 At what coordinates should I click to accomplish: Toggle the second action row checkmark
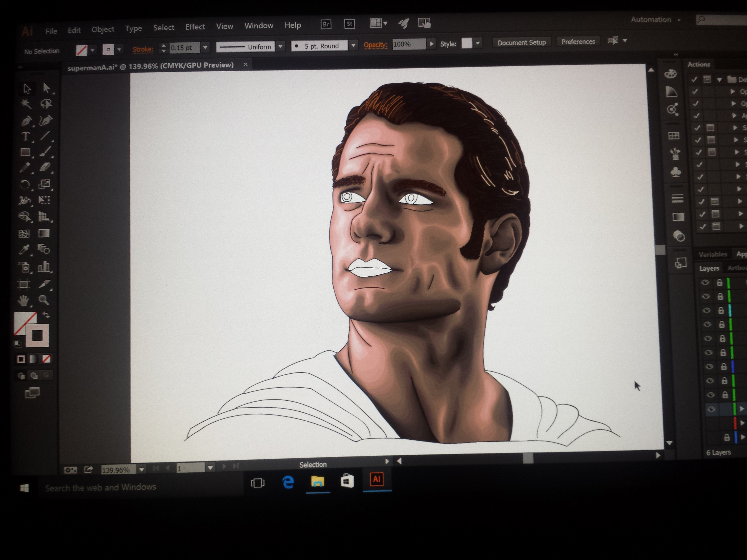coord(695,92)
